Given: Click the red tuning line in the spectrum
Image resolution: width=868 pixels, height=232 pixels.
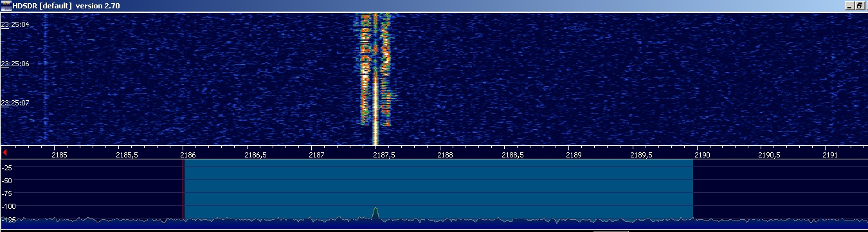Looking at the screenshot, I should (x=183, y=190).
